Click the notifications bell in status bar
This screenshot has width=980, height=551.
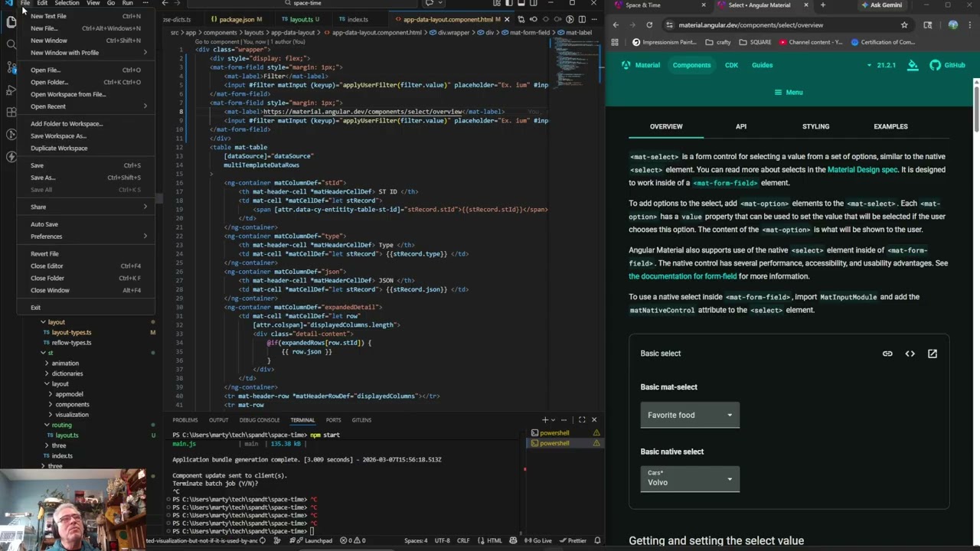[x=596, y=540]
